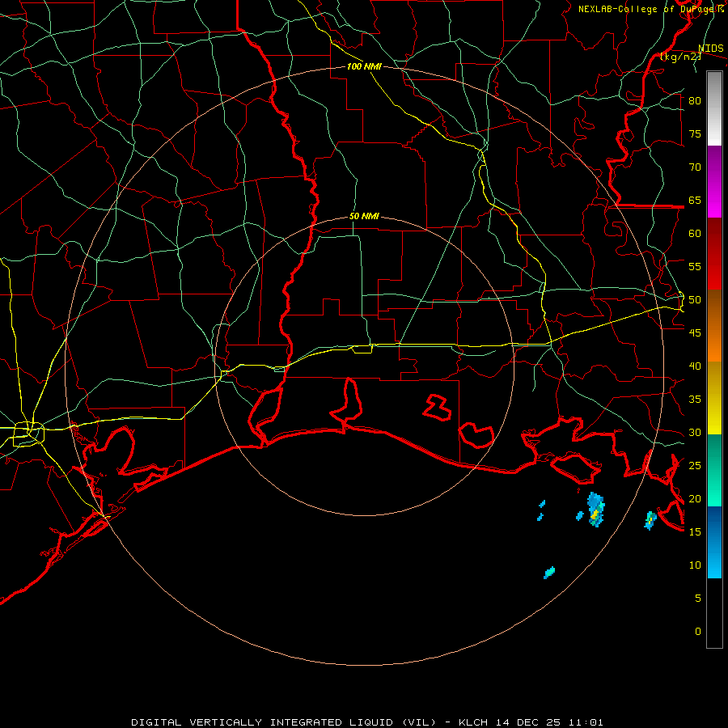Click the NIDS label above the color scale

coord(711,49)
